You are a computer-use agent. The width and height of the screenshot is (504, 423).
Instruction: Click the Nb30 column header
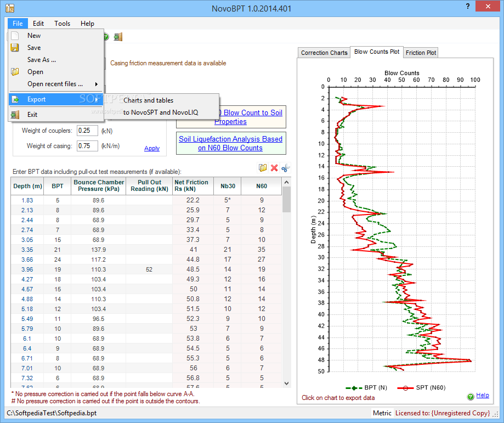click(x=228, y=186)
